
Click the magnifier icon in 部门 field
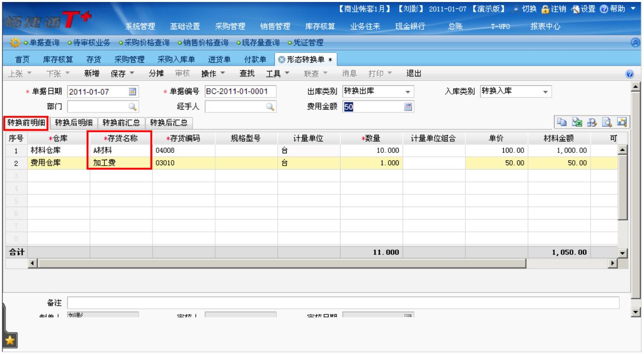[132, 105]
